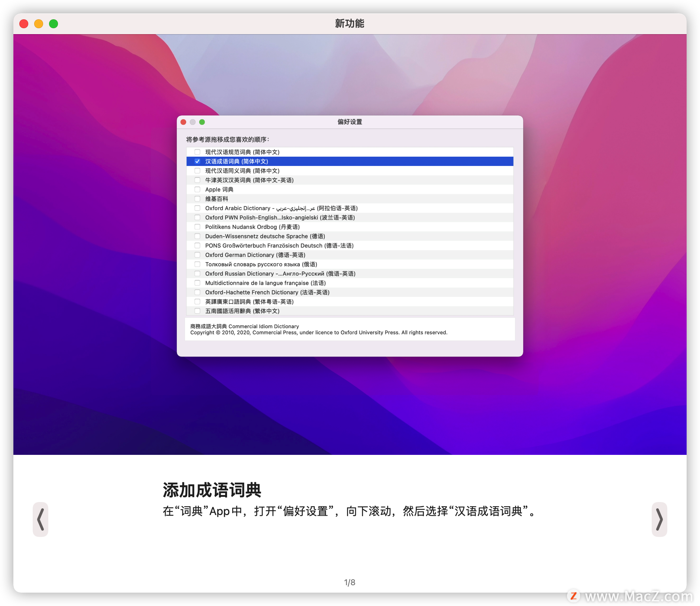Image resolution: width=700 pixels, height=606 pixels.
Task: Go to the next feature slide
Action: coord(659,519)
